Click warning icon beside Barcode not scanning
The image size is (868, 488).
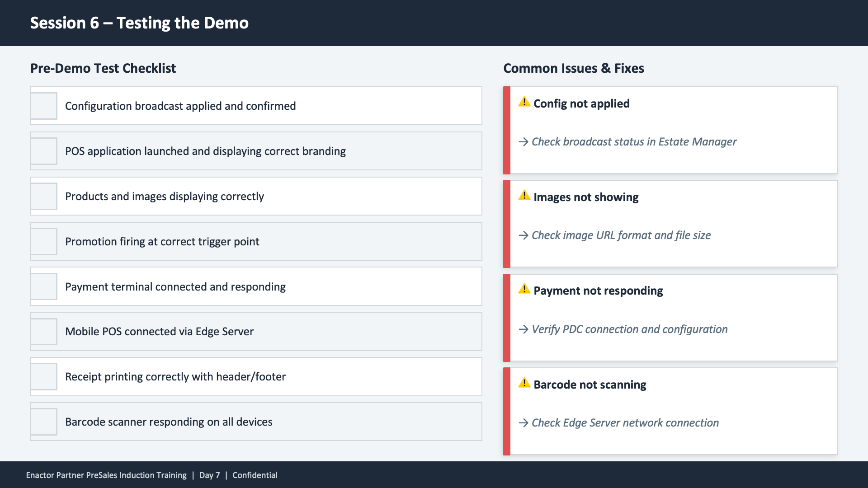click(524, 383)
